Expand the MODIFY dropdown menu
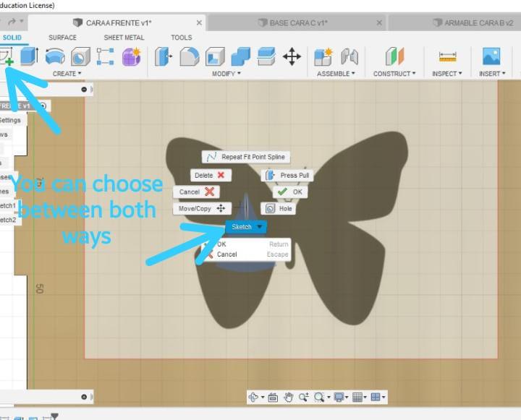The height and width of the screenshot is (420, 521). 226,74
